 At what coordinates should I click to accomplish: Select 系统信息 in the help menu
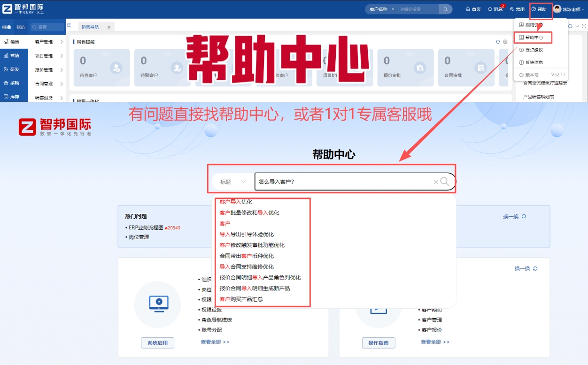coord(531,62)
